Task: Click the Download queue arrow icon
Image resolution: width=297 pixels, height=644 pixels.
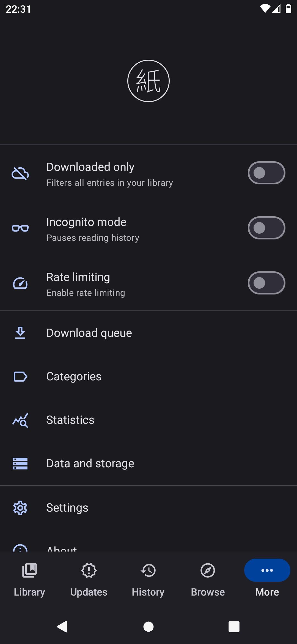Action: click(20, 333)
